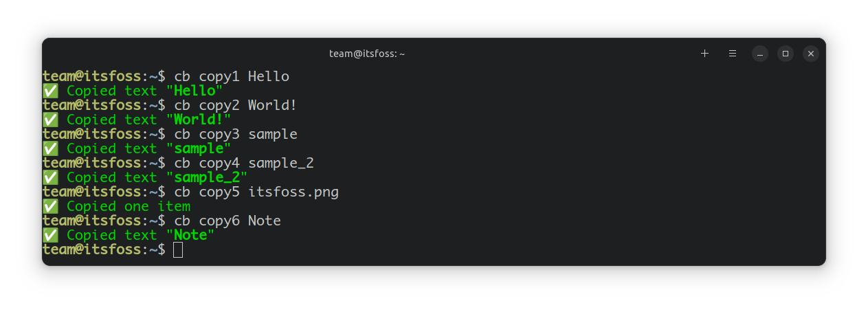Click the "Copied one item" message

(x=129, y=206)
